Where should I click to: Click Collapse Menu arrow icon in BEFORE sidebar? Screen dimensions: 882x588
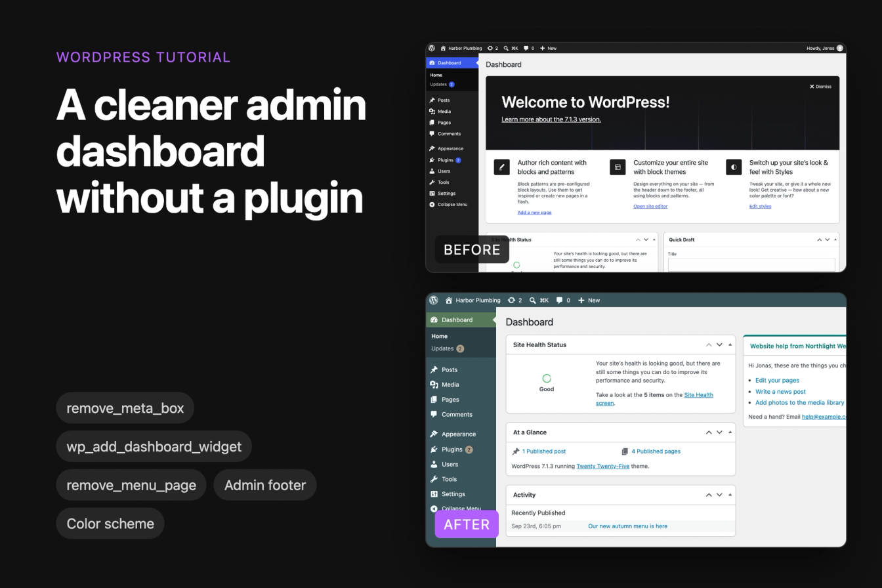click(x=432, y=205)
